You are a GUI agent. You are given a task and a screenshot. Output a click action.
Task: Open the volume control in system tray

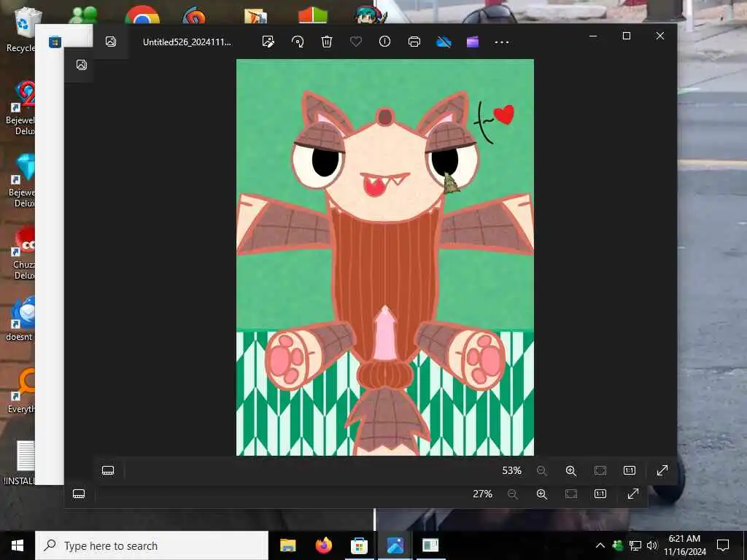point(652,545)
